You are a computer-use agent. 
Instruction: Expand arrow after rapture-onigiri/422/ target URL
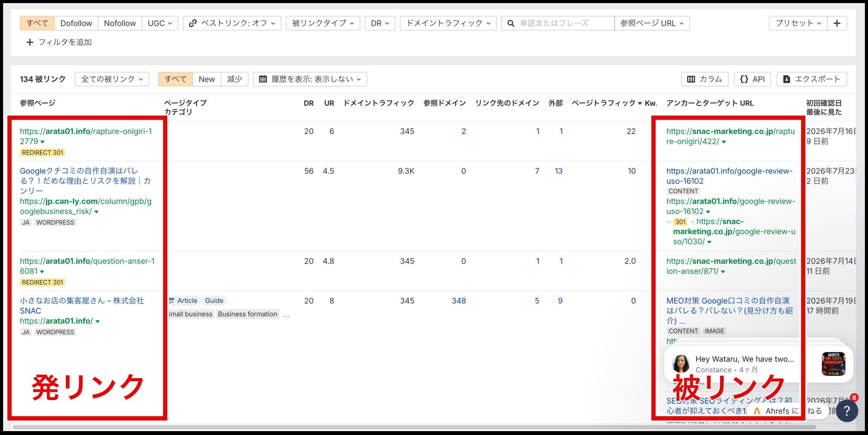[x=724, y=142]
